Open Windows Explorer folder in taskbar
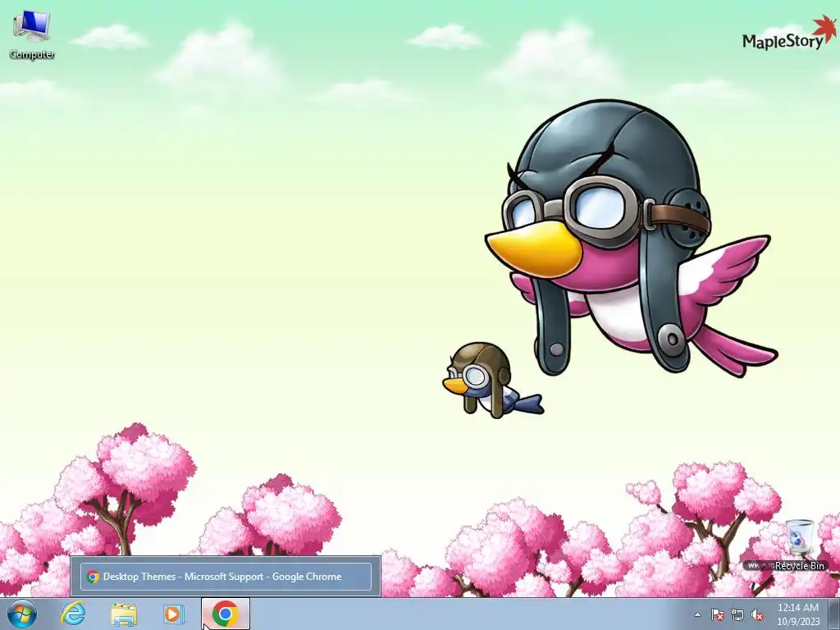The image size is (840, 630). pyautogui.click(x=123, y=614)
